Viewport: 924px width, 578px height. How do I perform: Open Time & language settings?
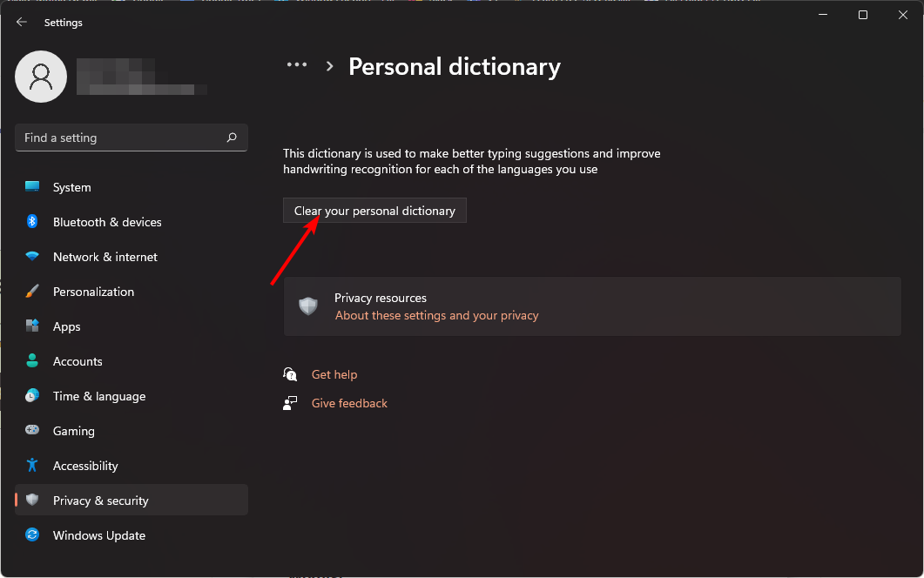click(x=98, y=395)
